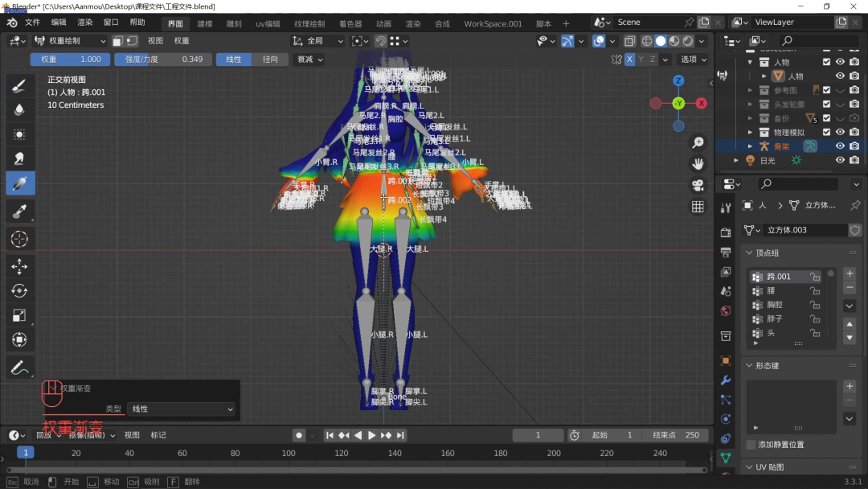
Task: Adjust the 强度/力度 slider
Action: [163, 60]
